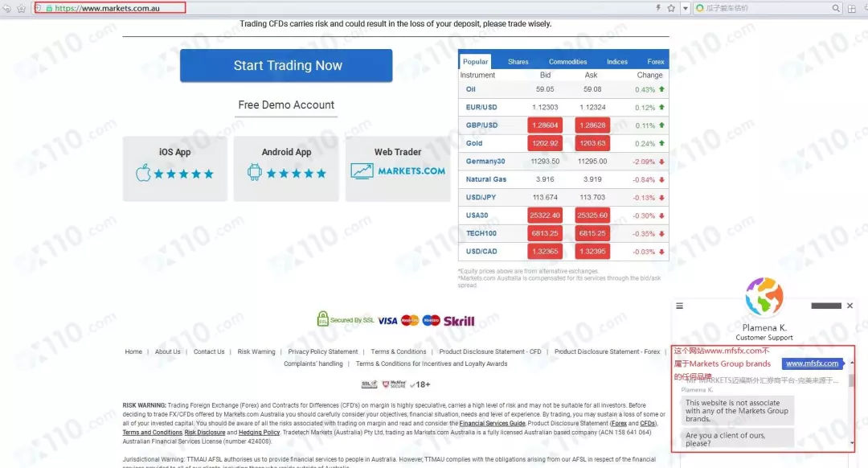This screenshot has height=468, width=868.
Task: Open the iOS App card
Action: 175,168
